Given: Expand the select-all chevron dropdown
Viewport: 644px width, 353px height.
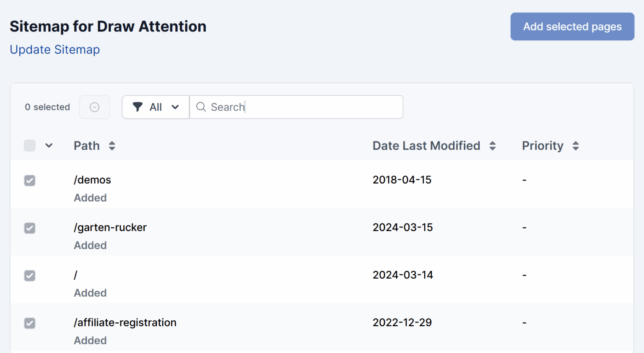Looking at the screenshot, I should 49,146.
